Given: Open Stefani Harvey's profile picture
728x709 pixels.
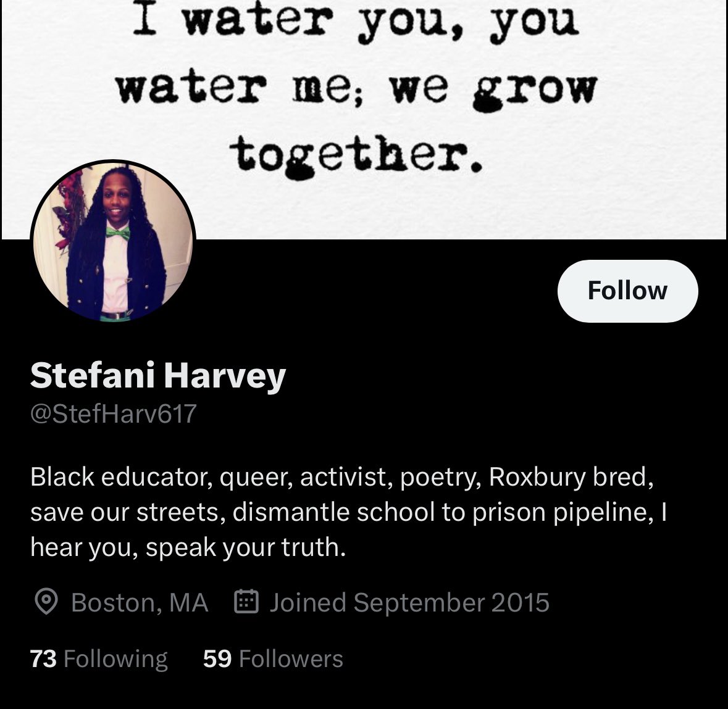Looking at the screenshot, I should 113,241.
